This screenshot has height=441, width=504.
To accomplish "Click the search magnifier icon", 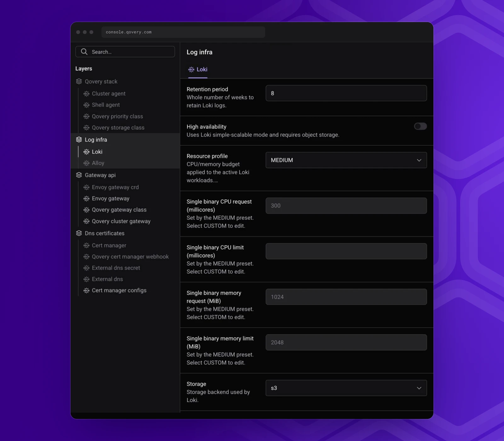I will pyautogui.click(x=84, y=52).
